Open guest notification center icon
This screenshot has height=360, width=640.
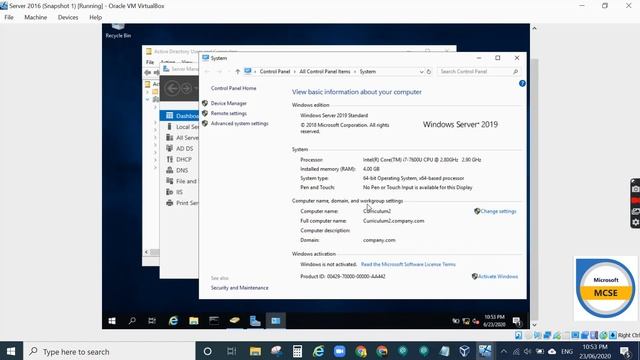tap(517, 321)
